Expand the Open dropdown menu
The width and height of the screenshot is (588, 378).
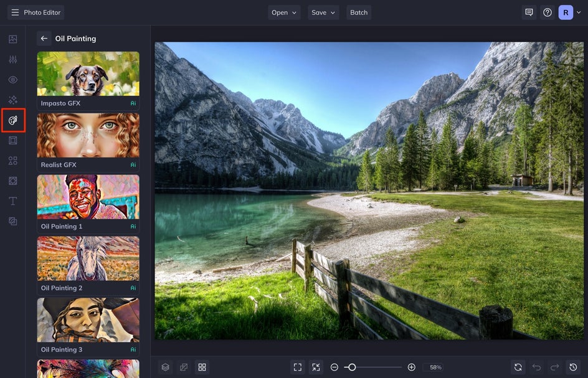coord(284,12)
